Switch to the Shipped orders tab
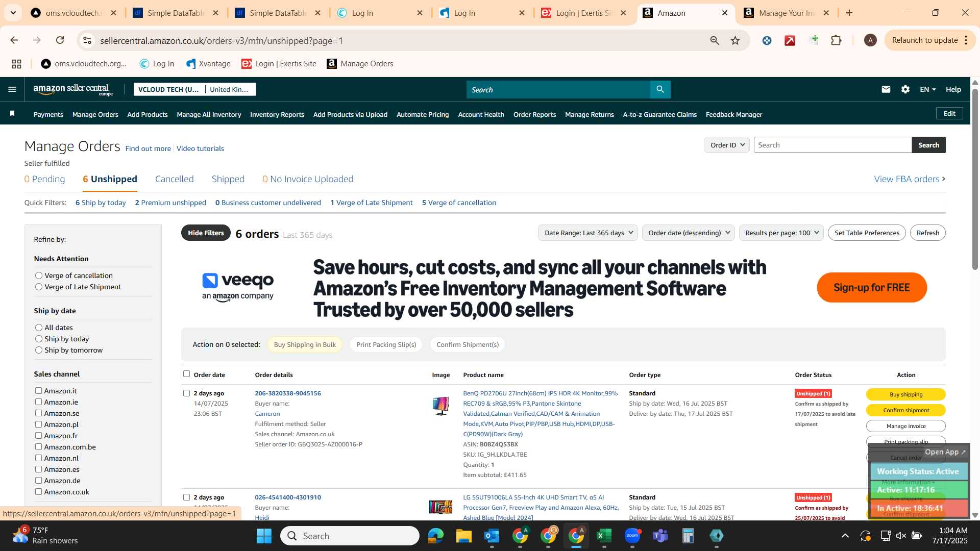This screenshot has height=551, width=980. (x=228, y=179)
